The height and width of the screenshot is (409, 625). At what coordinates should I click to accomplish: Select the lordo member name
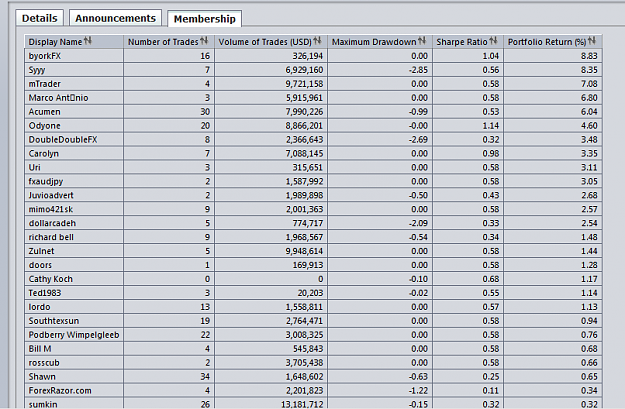pyautogui.click(x=39, y=307)
